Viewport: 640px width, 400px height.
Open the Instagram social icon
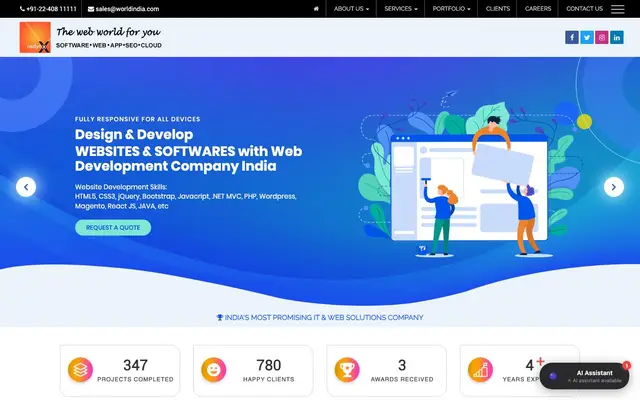click(x=602, y=38)
